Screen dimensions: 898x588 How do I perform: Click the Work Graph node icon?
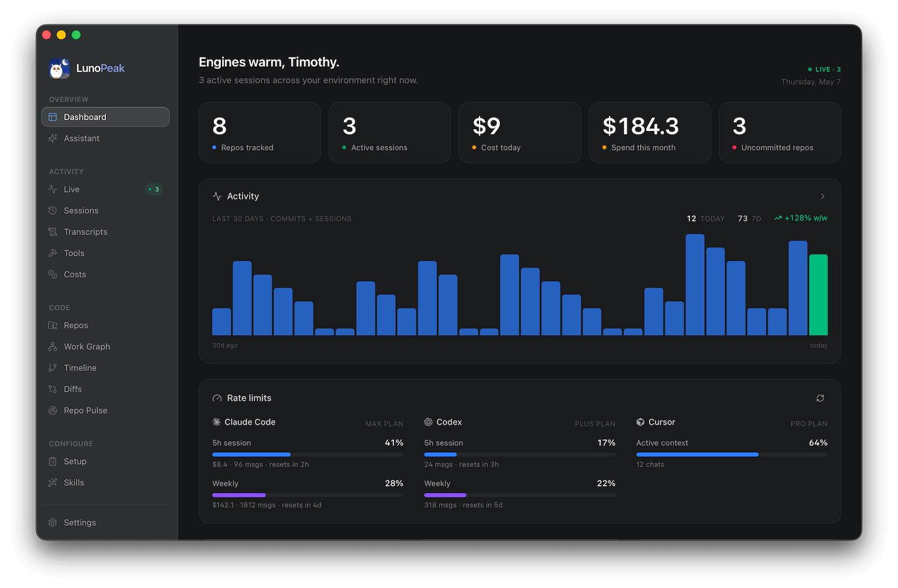point(53,346)
